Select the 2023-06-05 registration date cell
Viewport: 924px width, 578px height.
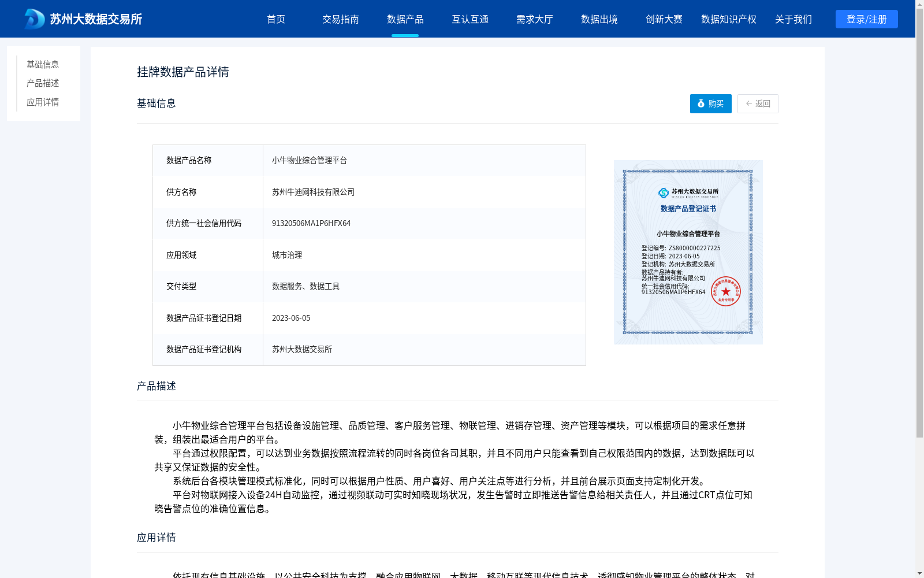424,318
